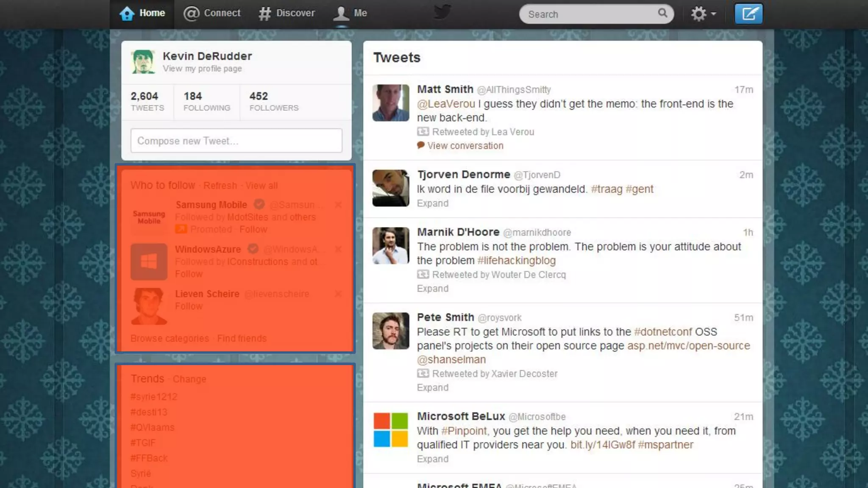Screen dimensions: 868x488
Task: Click the search magnifier icon
Action: (x=662, y=13)
